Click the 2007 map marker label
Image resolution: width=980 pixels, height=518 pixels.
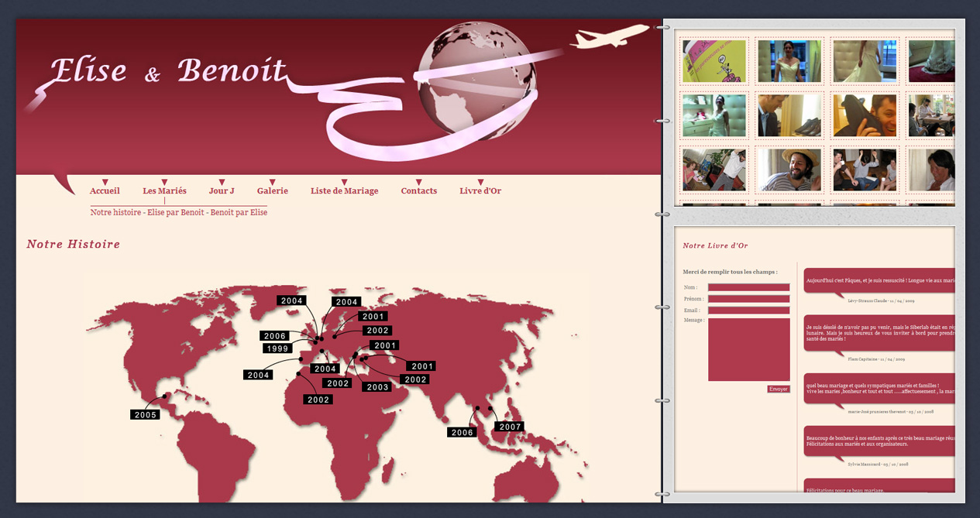click(x=510, y=427)
